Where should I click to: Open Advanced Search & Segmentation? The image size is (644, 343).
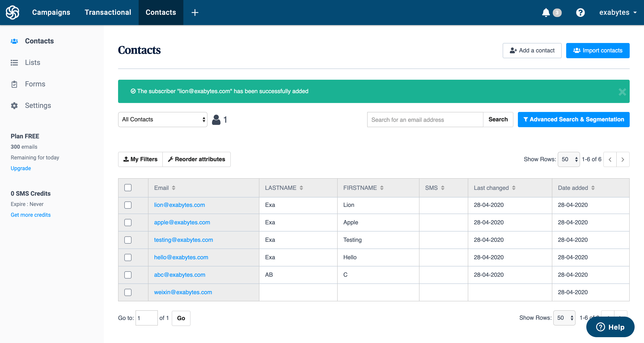click(574, 119)
